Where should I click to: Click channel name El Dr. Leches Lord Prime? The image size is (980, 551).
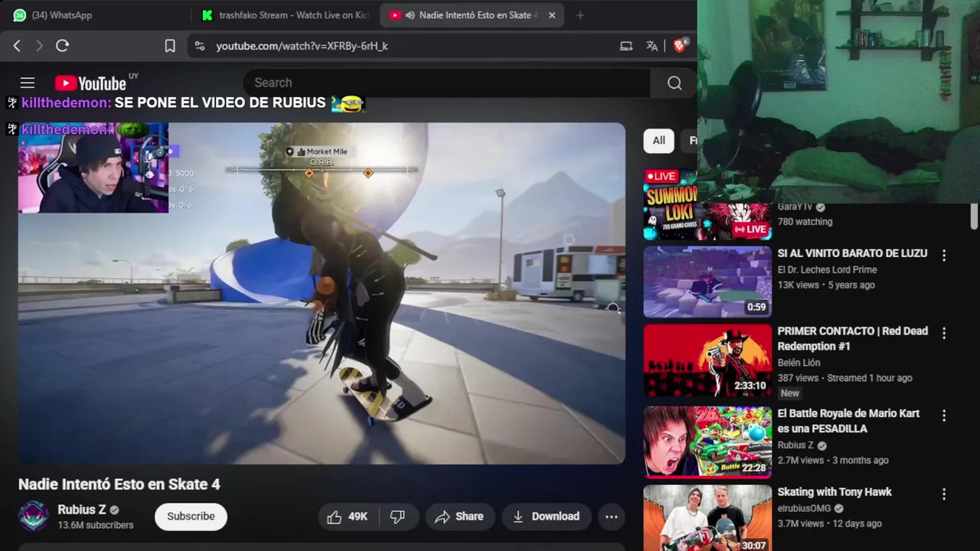point(827,269)
